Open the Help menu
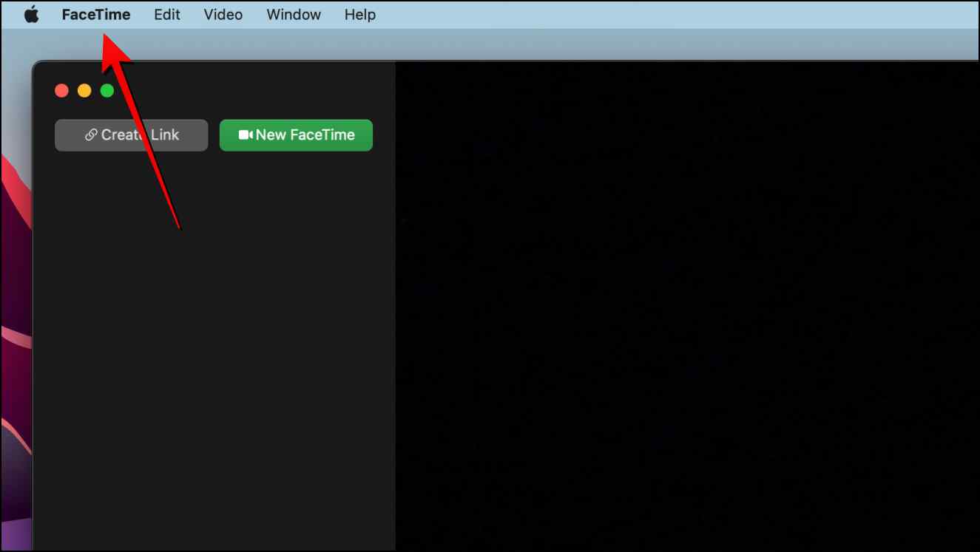This screenshot has width=980, height=552. pyautogui.click(x=360, y=15)
